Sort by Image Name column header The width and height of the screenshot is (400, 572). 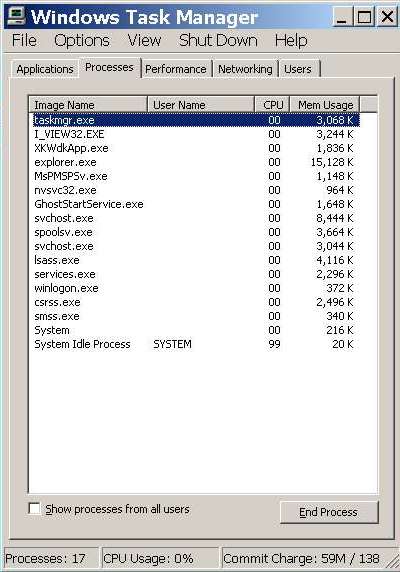coord(88,105)
